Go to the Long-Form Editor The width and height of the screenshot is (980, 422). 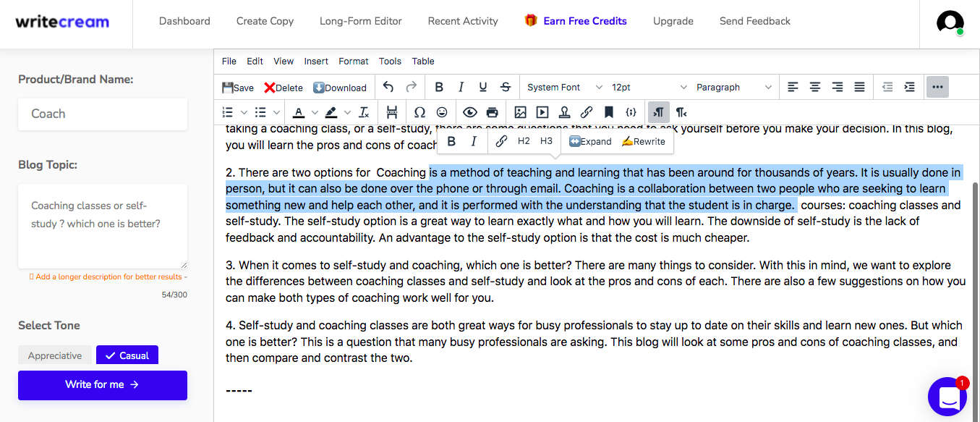pyautogui.click(x=360, y=21)
